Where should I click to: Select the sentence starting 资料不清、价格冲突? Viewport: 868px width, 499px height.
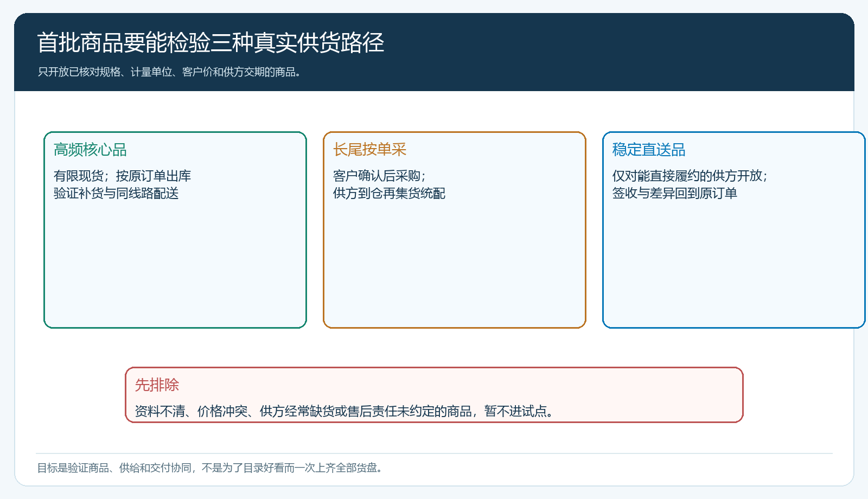[x=345, y=411]
